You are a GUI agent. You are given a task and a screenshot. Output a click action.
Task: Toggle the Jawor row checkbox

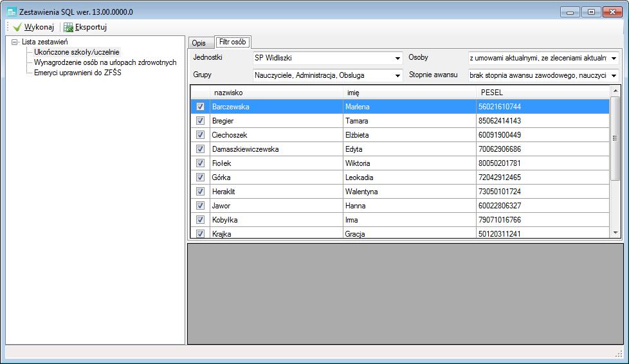click(x=200, y=206)
